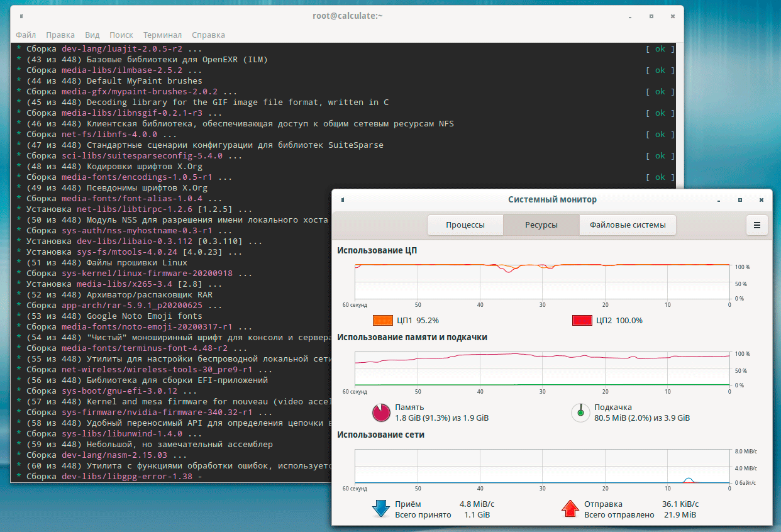Open the System Monitor hamburger menu
The height and width of the screenshot is (532, 781).
(756, 225)
